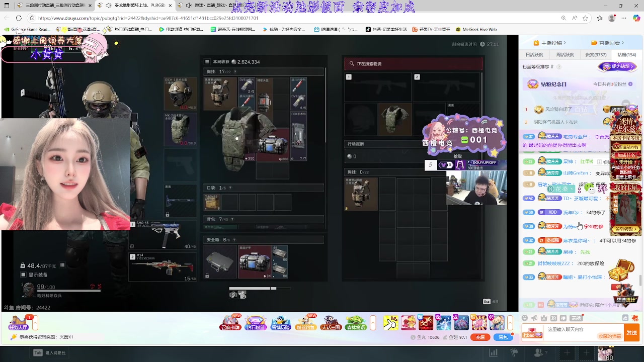Open the 雪域历险 activity icon
644x362 pixels.
[281, 323]
